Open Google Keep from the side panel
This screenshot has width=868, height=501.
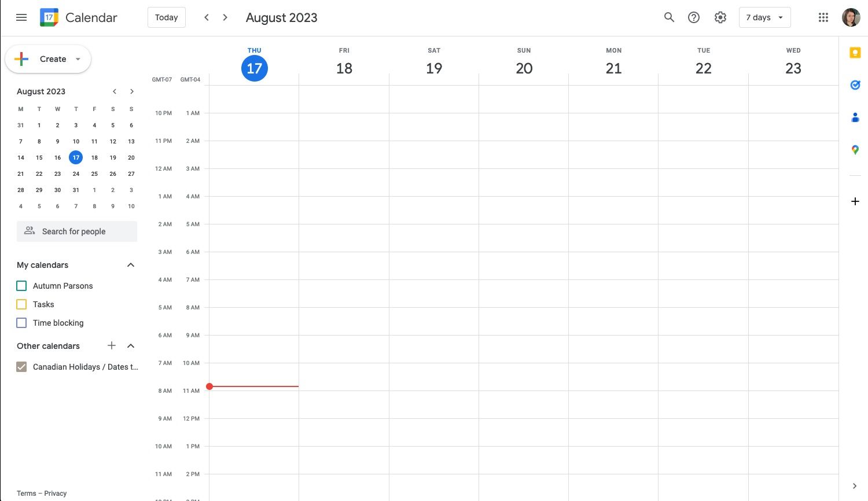point(855,52)
